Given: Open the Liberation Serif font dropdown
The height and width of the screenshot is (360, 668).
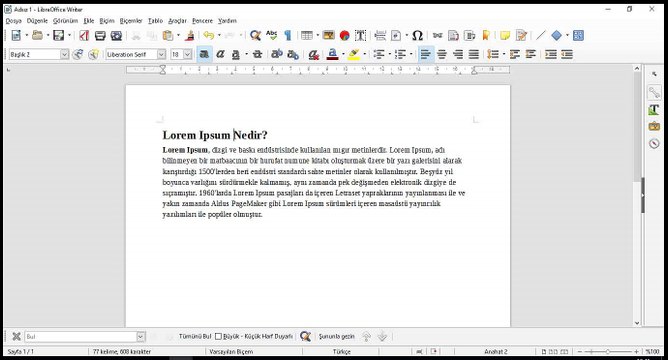Looking at the screenshot, I should coord(161,55).
